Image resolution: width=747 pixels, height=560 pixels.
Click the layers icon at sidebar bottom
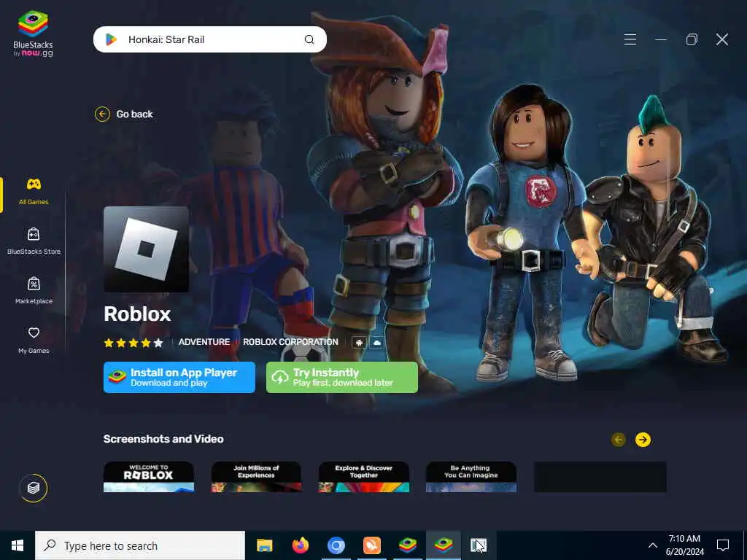pyautogui.click(x=34, y=488)
